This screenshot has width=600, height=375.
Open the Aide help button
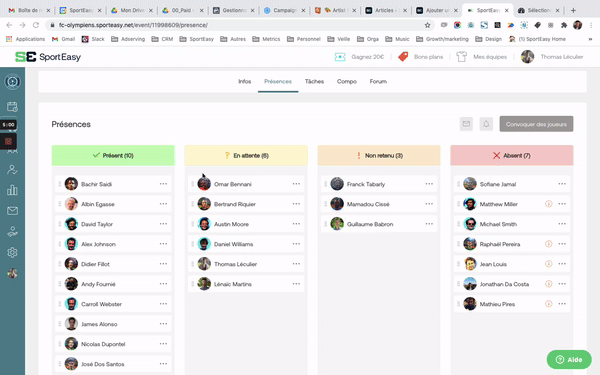(x=569, y=360)
